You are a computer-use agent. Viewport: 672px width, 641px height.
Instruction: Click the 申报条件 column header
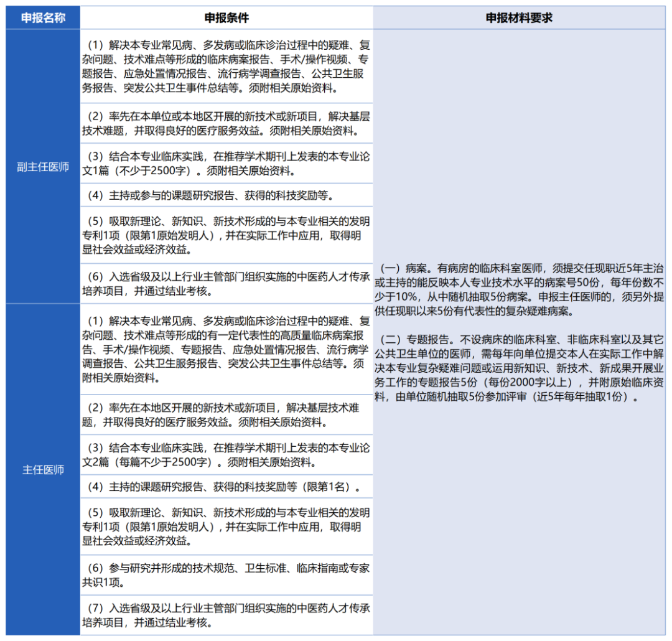[x=226, y=17]
